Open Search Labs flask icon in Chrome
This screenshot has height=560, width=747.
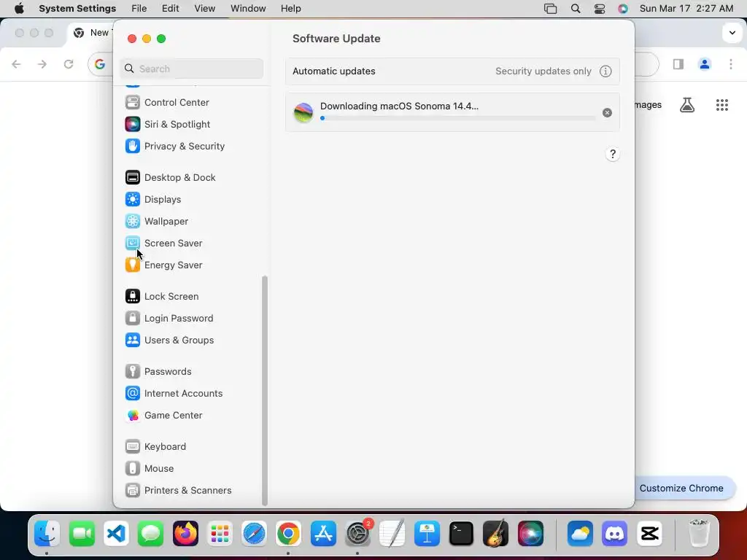[x=687, y=105]
